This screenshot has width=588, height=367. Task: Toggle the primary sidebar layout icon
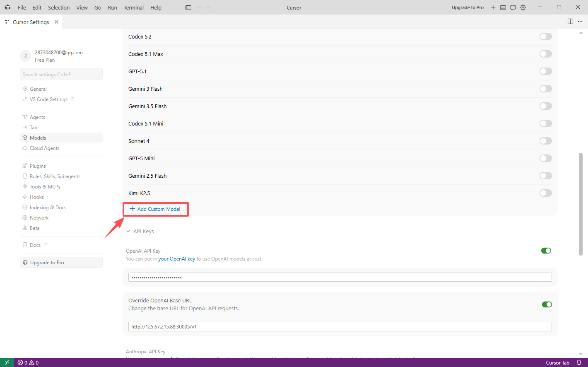click(x=188, y=7)
